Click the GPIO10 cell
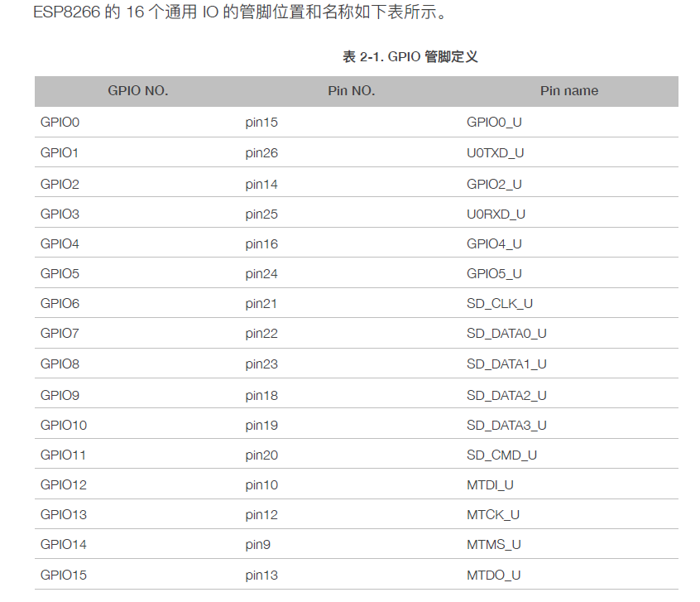700x602 pixels. click(x=64, y=425)
